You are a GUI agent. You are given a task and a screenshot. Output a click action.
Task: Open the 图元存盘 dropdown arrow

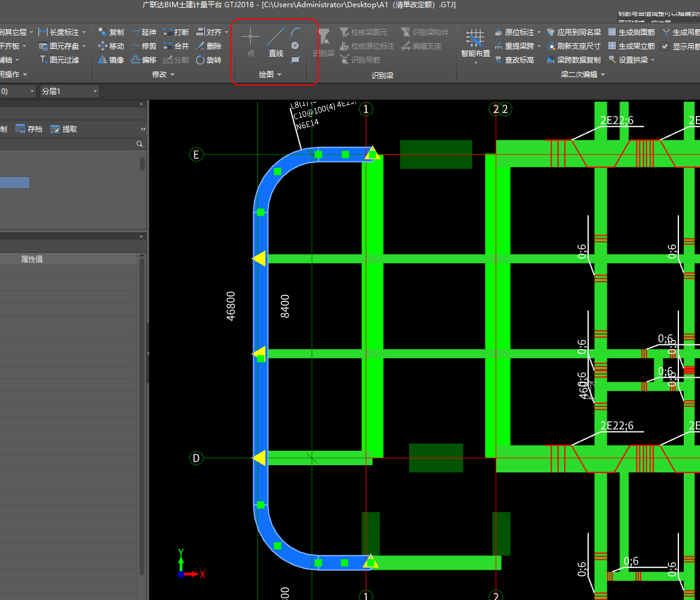(84, 46)
